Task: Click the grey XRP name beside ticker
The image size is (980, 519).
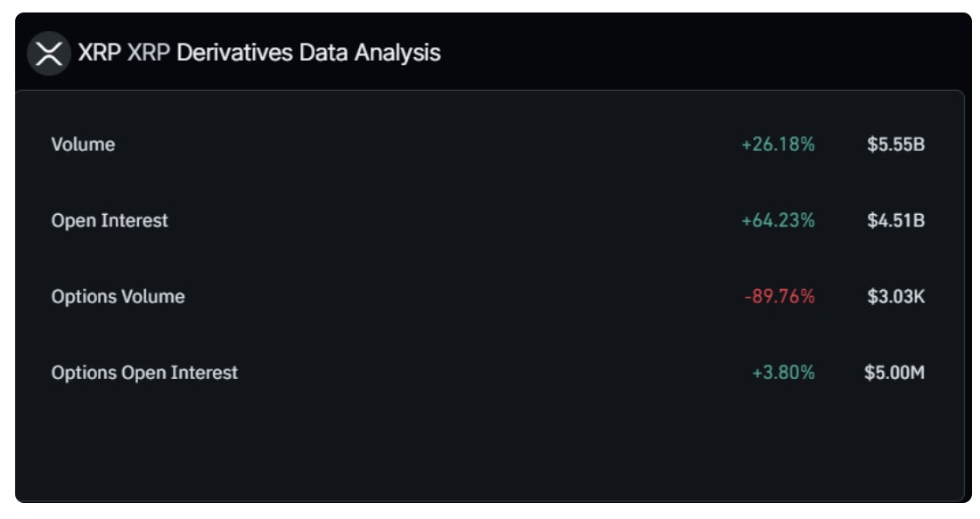Action: (x=149, y=53)
